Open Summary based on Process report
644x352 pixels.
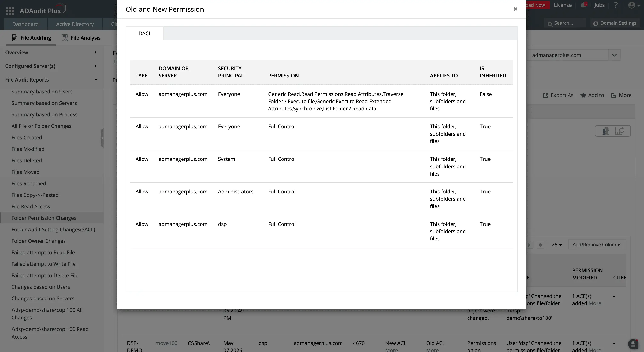click(x=45, y=114)
